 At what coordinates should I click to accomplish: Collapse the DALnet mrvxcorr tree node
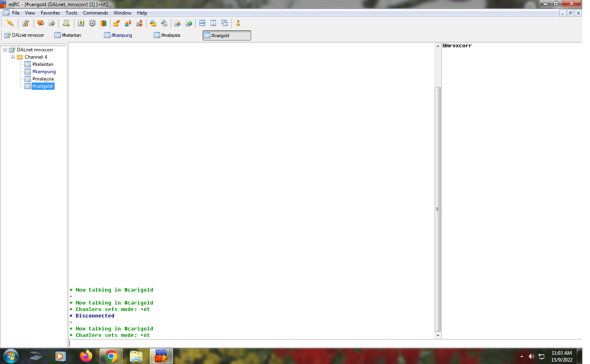pos(5,50)
